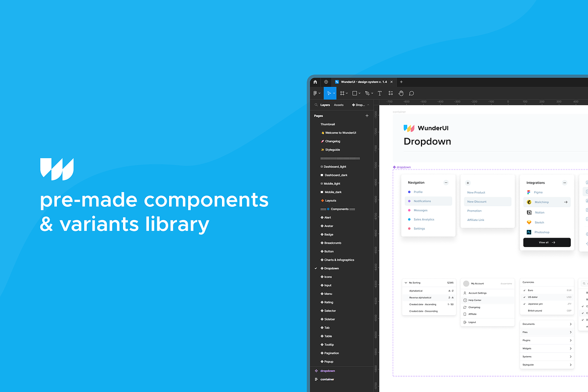Image resolution: width=588 pixels, height=392 pixels.
Task: Expand the Drop... page selector dropdown
Action: click(x=361, y=105)
